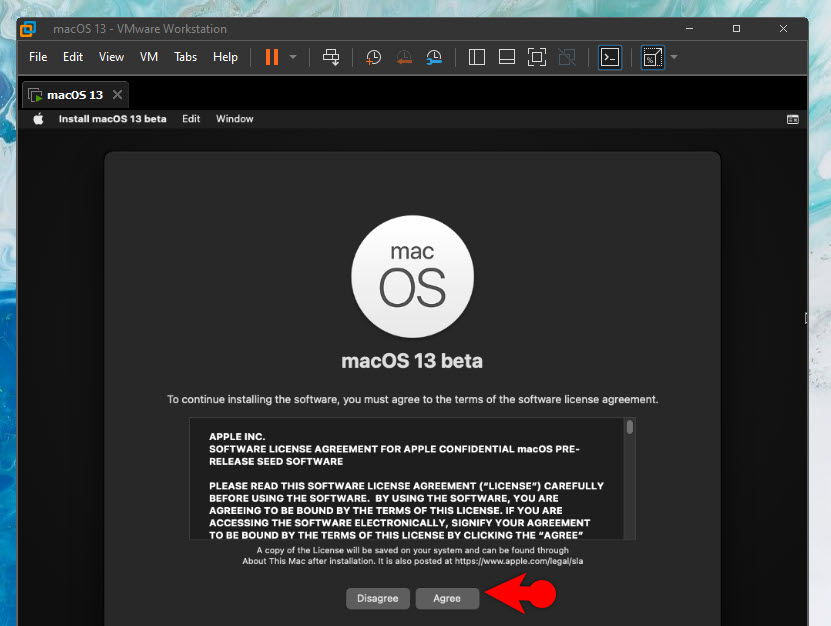Open the snapshot manager icon
Screen dimensions: 831x626
point(434,57)
